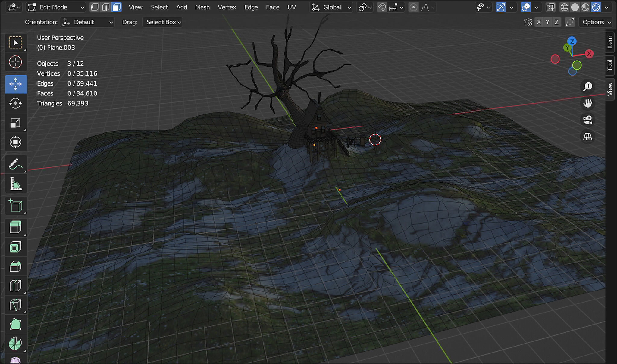This screenshot has width=617, height=364.
Task: Open the snapping options dropdown
Action: [x=396, y=7]
